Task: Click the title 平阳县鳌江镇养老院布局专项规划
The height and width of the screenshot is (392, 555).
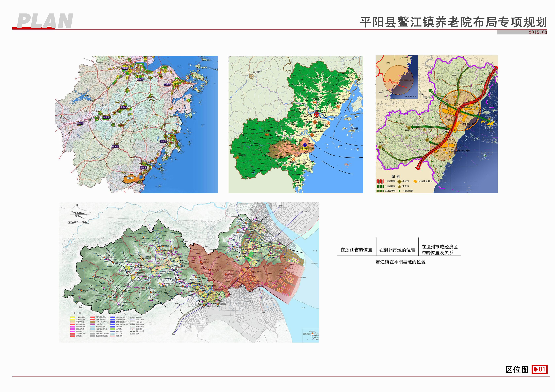Action: (453, 22)
